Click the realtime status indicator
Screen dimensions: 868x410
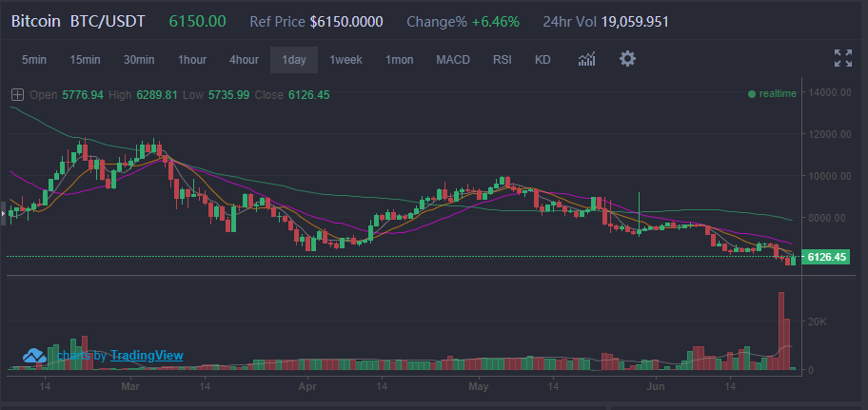click(x=772, y=94)
